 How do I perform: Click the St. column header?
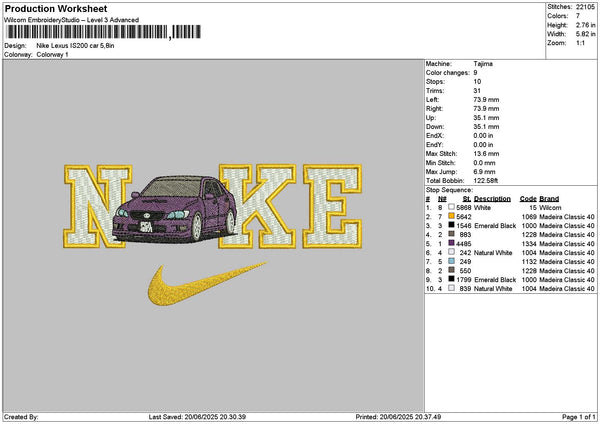point(466,199)
